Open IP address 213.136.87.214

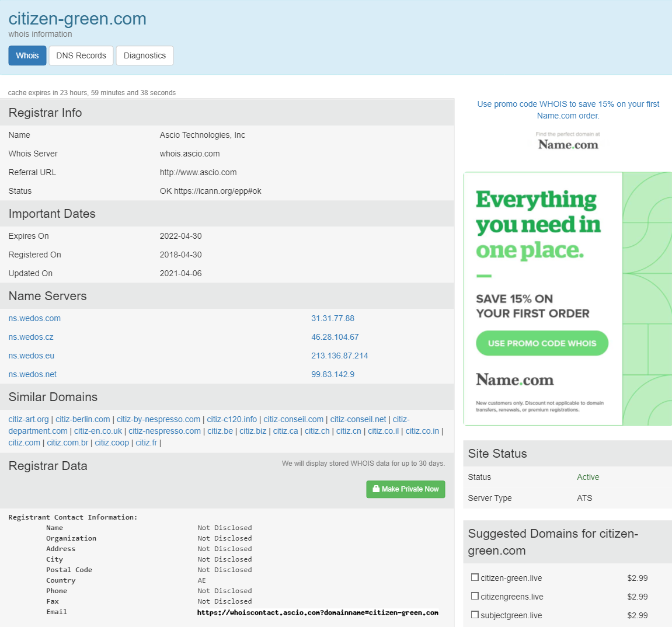(x=339, y=356)
